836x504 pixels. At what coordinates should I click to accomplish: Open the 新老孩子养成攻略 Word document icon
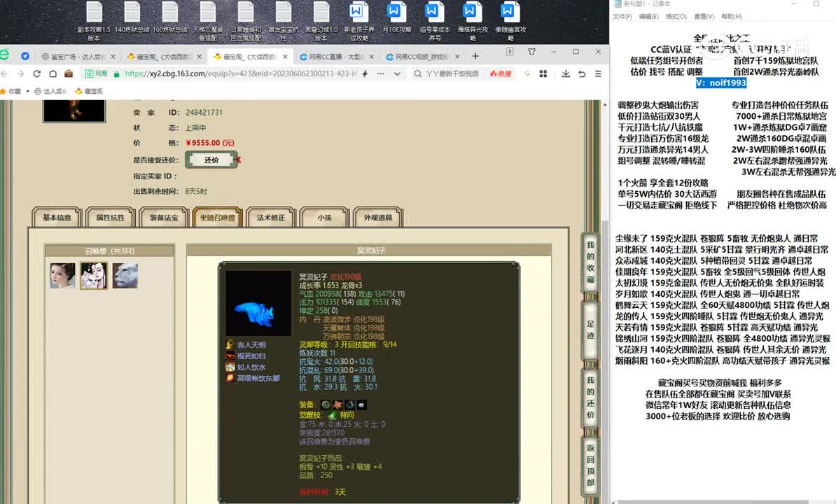[358, 20]
